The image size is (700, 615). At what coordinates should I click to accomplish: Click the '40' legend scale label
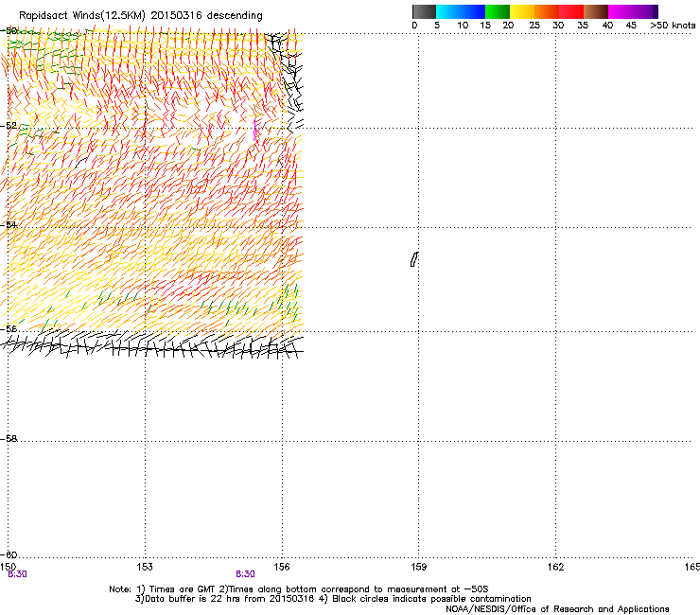(607, 26)
